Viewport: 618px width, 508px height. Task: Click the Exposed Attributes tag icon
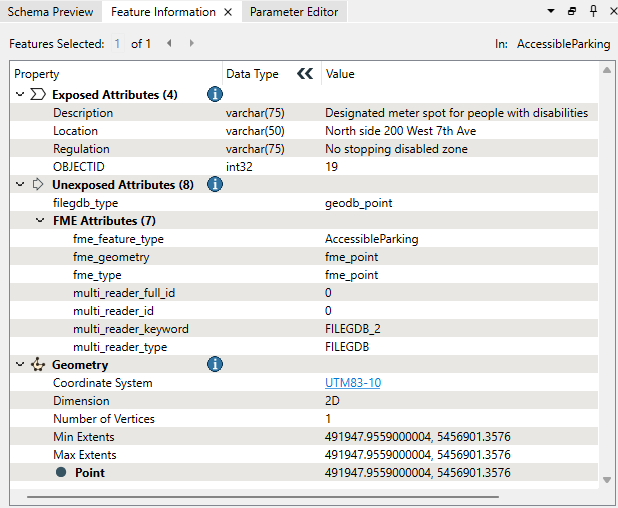pos(38,95)
